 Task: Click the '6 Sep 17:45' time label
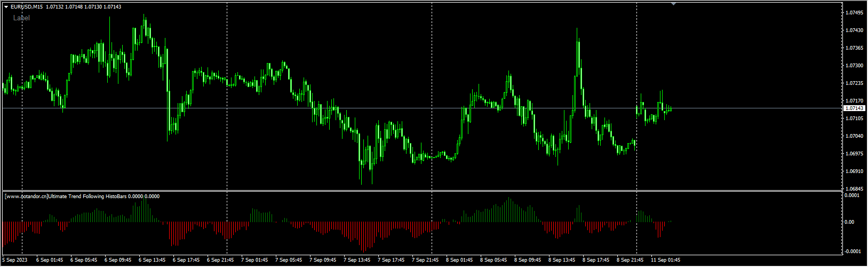click(x=186, y=260)
